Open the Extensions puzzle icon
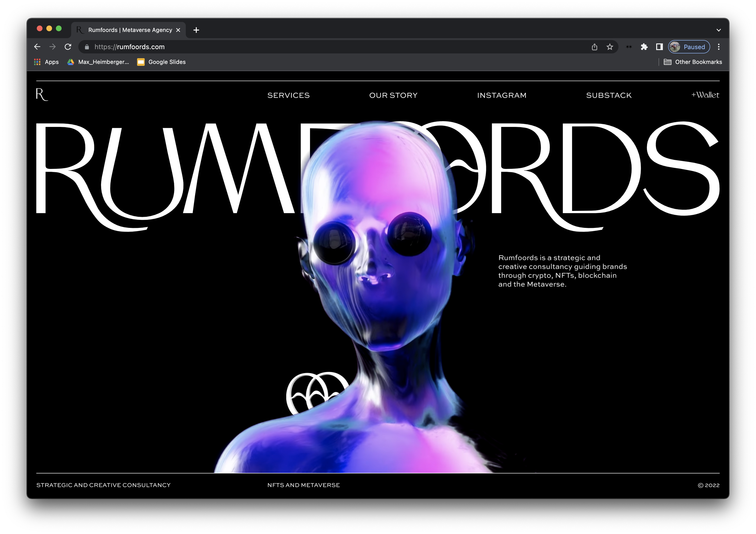 (x=644, y=47)
